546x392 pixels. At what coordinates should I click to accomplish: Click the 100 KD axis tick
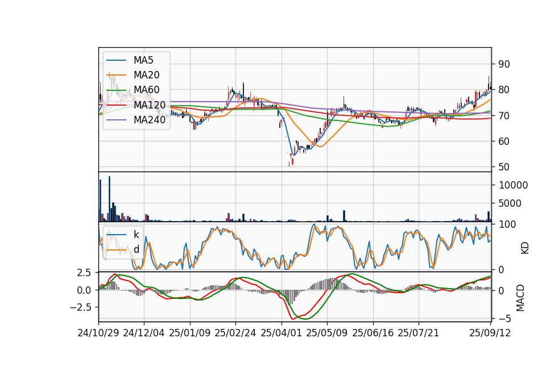tap(507, 224)
